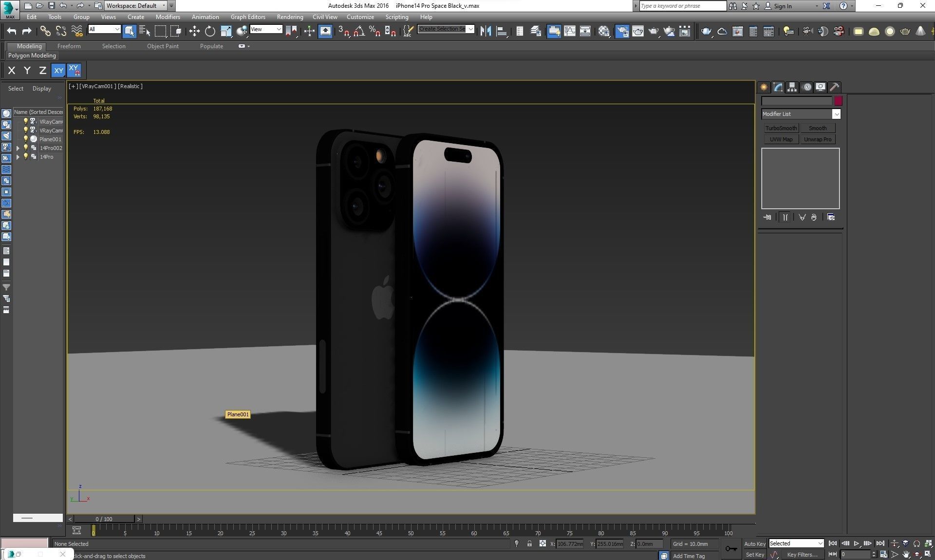Pick the Select and Scale tool

coord(226,31)
